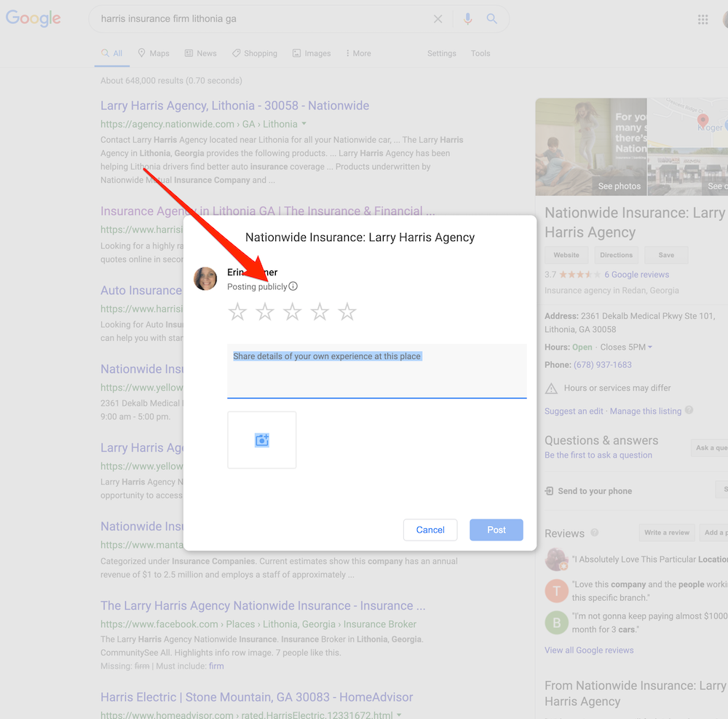The width and height of the screenshot is (728, 719).
Task: Save the business listing
Action: pyautogui.click(x=666, y=255)
